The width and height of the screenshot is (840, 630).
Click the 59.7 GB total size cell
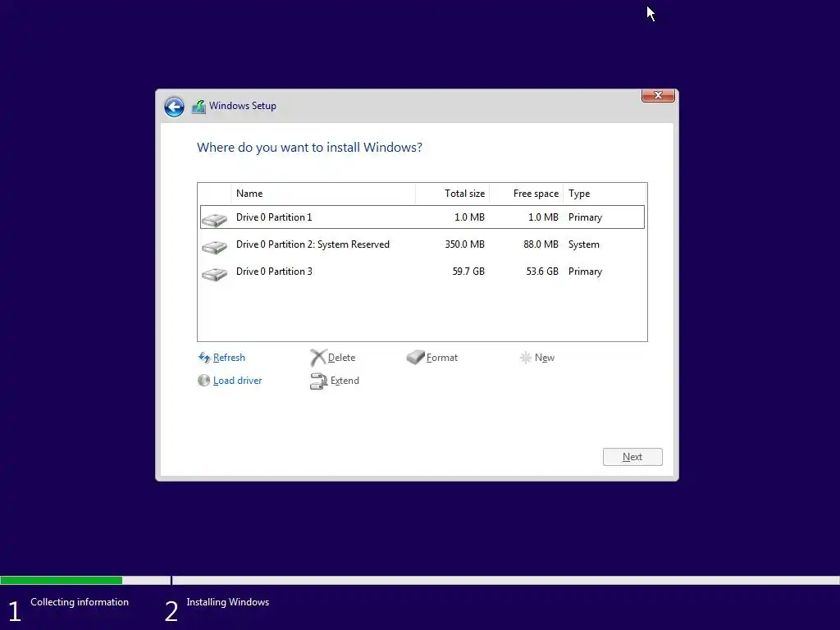(468, 272)
